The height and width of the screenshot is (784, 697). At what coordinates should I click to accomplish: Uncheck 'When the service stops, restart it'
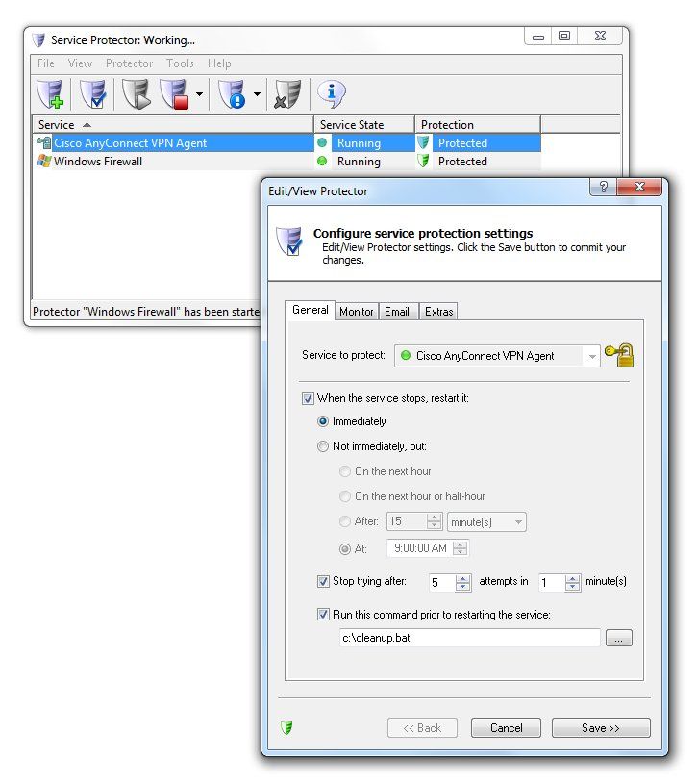pos(308,398)
